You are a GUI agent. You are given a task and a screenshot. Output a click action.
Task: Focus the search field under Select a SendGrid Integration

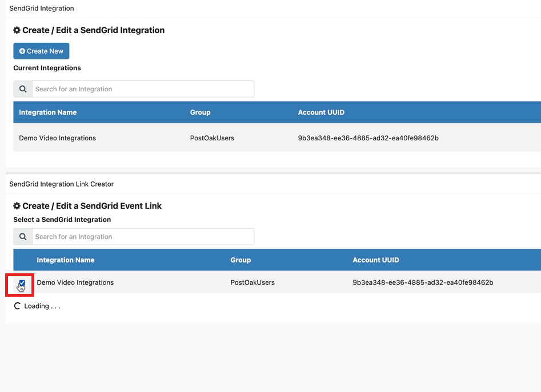[143, 237]
